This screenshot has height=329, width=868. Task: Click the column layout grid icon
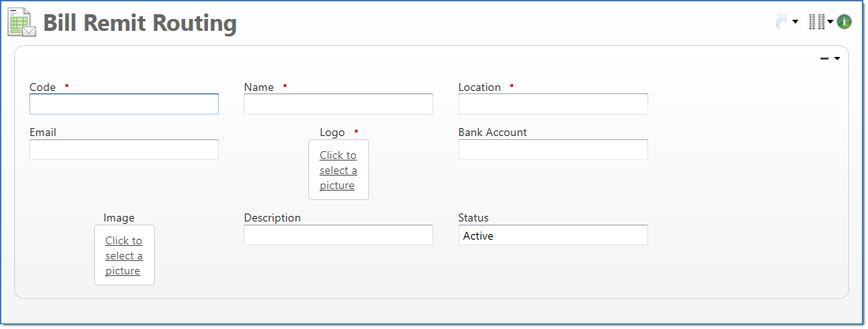tap(817, 22)
